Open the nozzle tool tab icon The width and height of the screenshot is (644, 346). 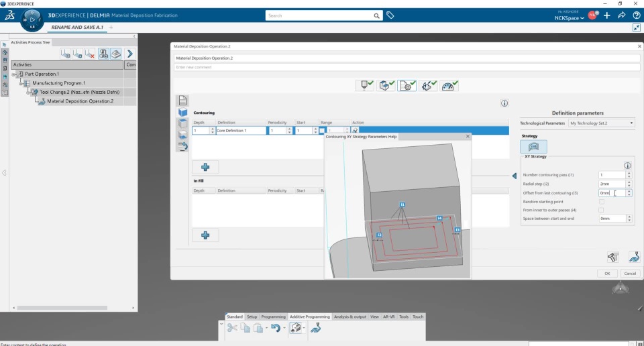coord(365,85)
